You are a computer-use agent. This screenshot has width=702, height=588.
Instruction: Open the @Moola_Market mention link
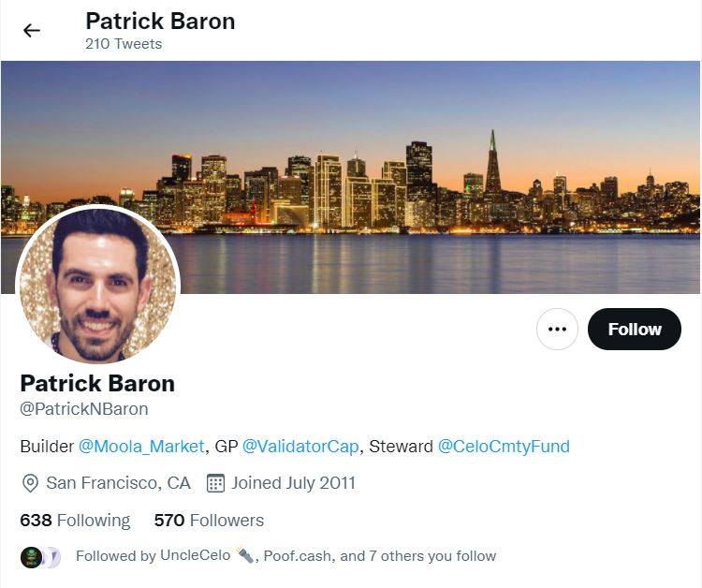[x=141, y=447]
